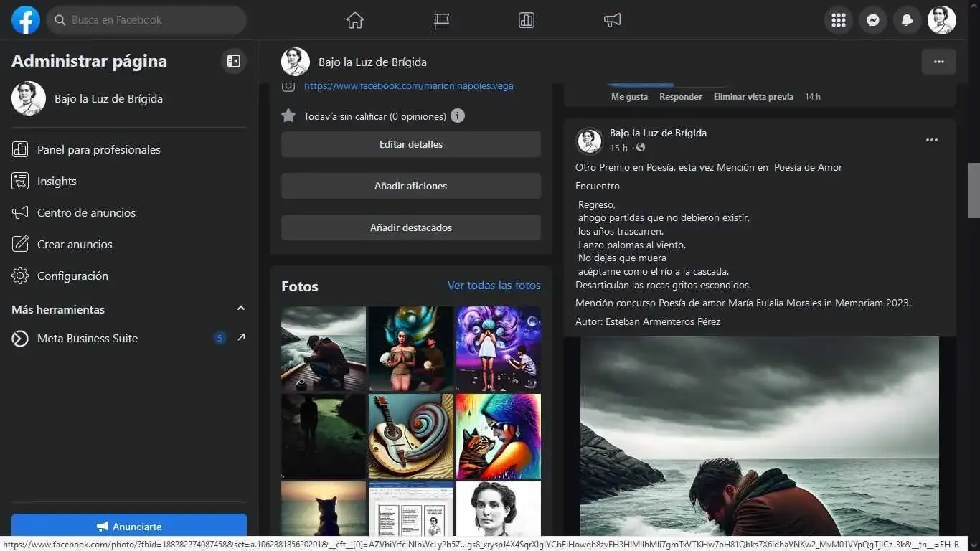Click the post's 15 h timestamp
The width and height of the screenshot is (980, 551).
click(x=618, y=148)
